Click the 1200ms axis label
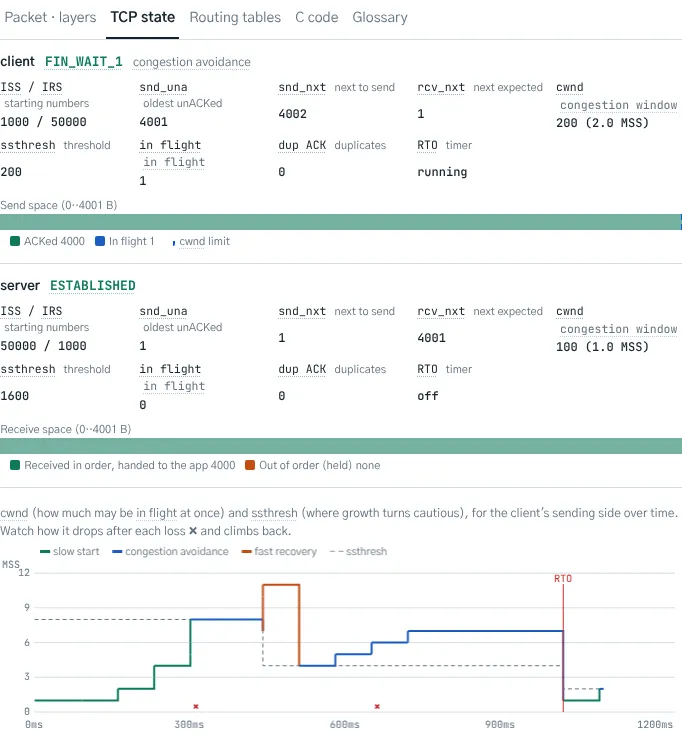The height and width of the screenshot is (750, 682). point(655,725)
